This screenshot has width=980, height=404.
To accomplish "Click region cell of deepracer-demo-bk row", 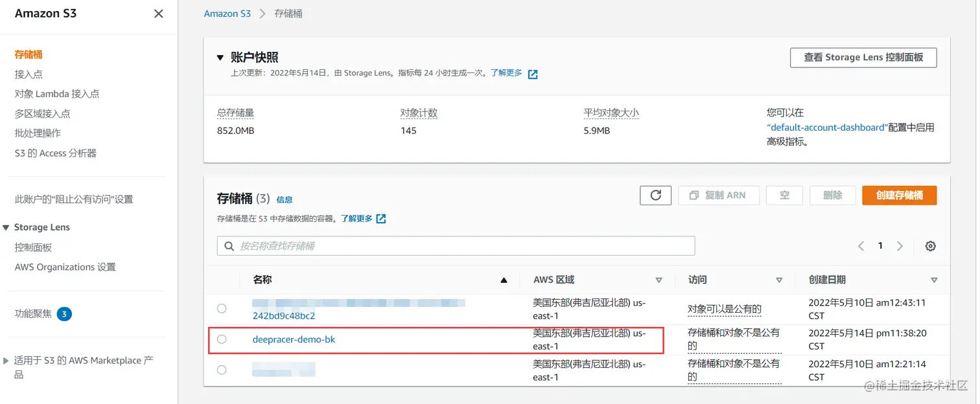I will pos(589,339).
